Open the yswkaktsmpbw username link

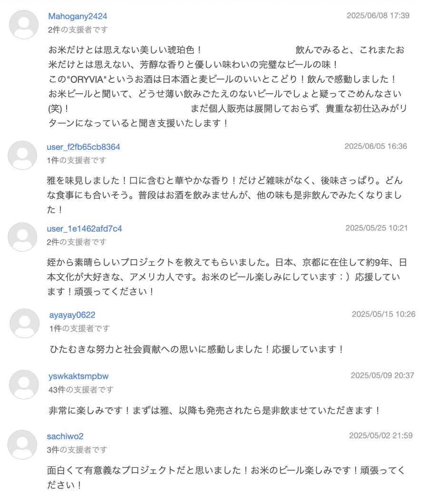pos(78,376)
